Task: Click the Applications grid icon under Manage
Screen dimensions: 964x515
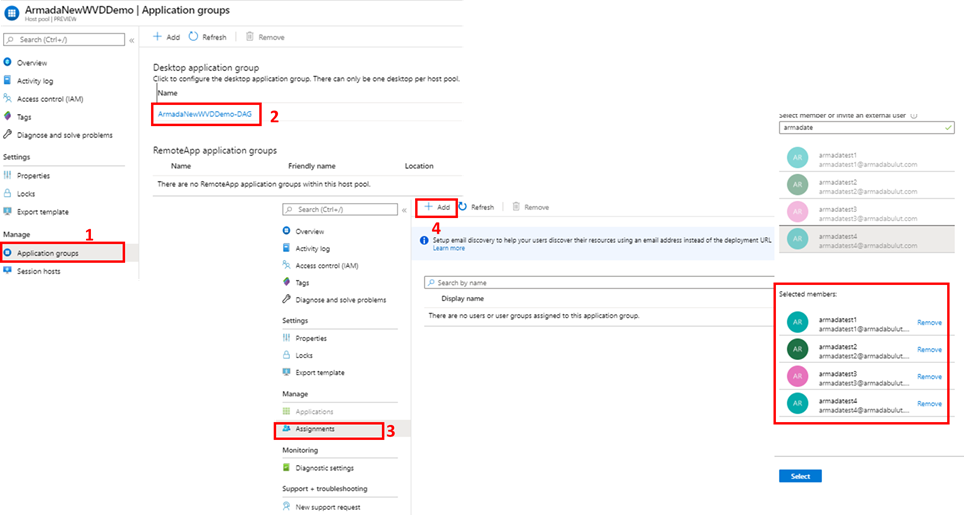Action: 286,411
